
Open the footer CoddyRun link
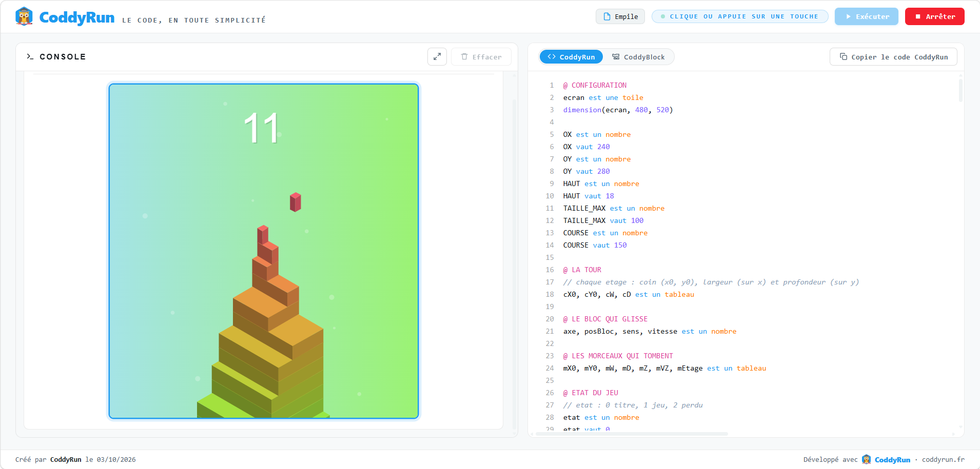click(892, 460)
